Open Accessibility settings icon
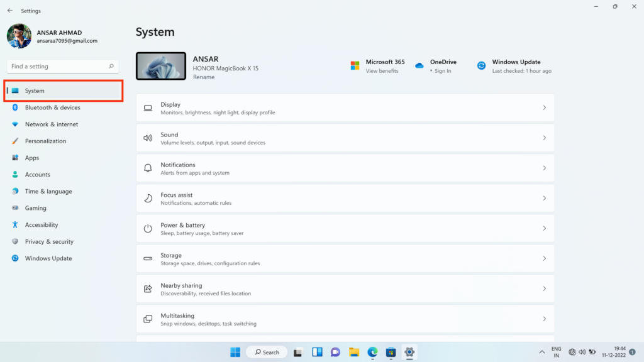This screenshot has width=644, height=362. click(15, 225)
